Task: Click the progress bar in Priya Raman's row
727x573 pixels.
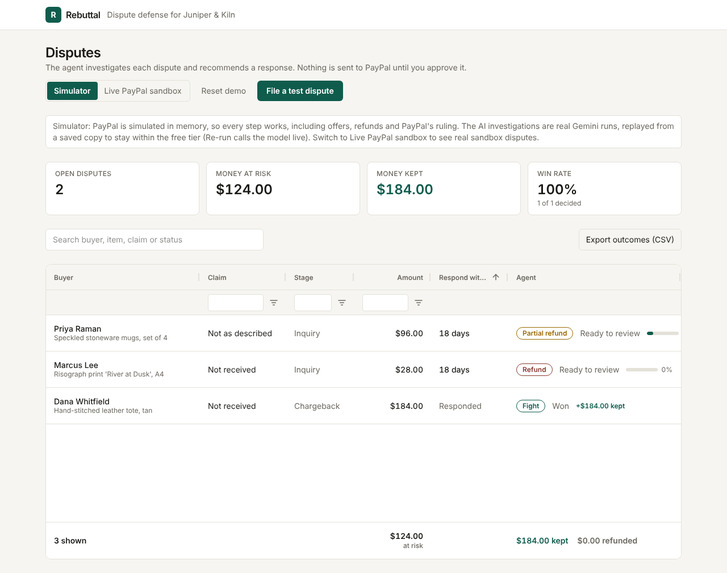Action: [x=663, y=333]
